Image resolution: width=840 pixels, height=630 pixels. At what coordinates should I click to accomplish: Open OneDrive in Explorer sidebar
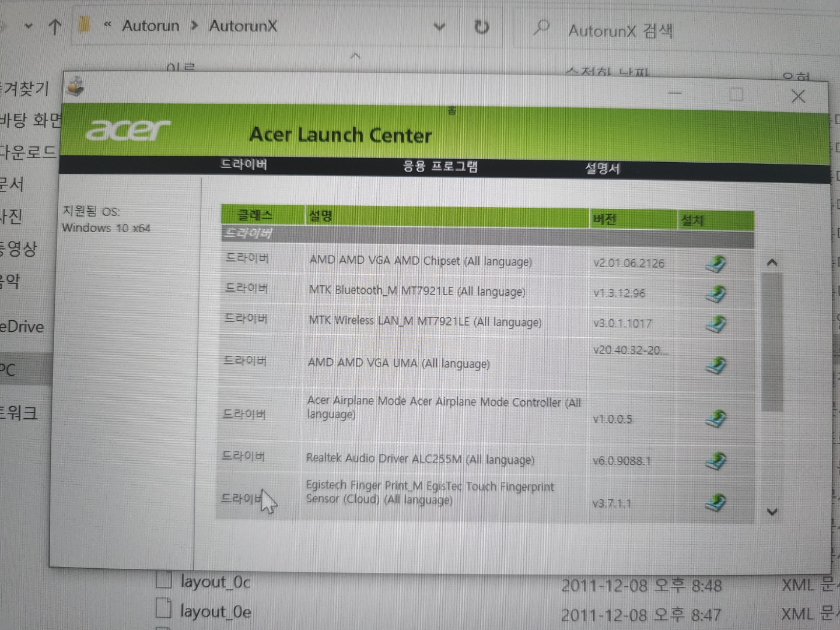pyautogui.click(x=22, y=327)
